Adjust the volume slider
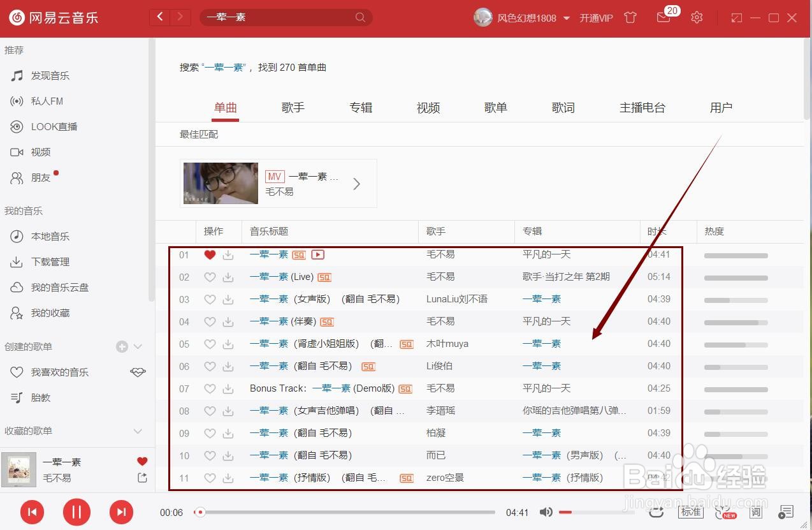 597,512
